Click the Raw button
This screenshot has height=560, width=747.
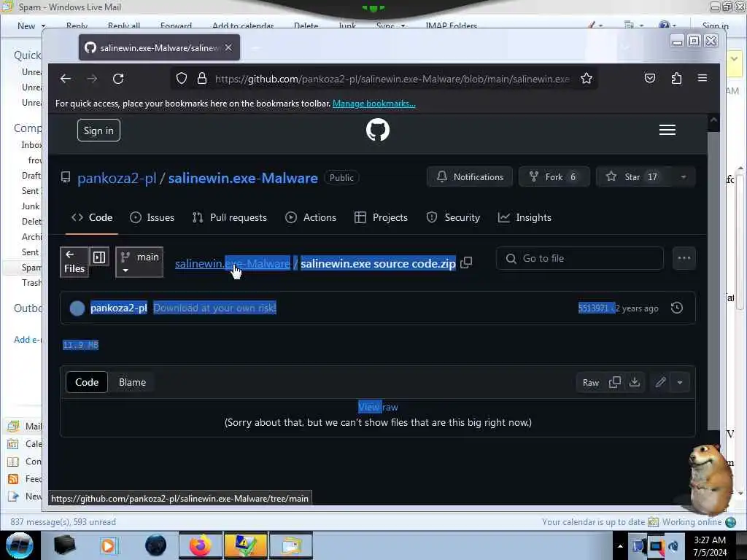(591, 382)
